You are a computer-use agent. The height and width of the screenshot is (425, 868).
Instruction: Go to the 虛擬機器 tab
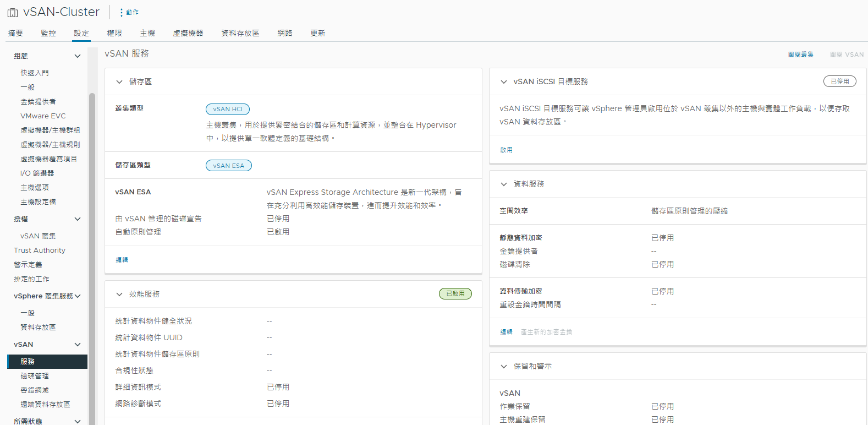tap(188, 33)
